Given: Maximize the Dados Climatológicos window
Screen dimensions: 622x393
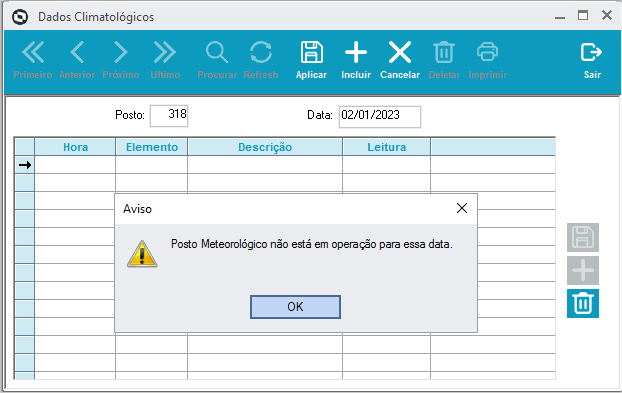Looking at the screenshot, I should coord(583,15).
